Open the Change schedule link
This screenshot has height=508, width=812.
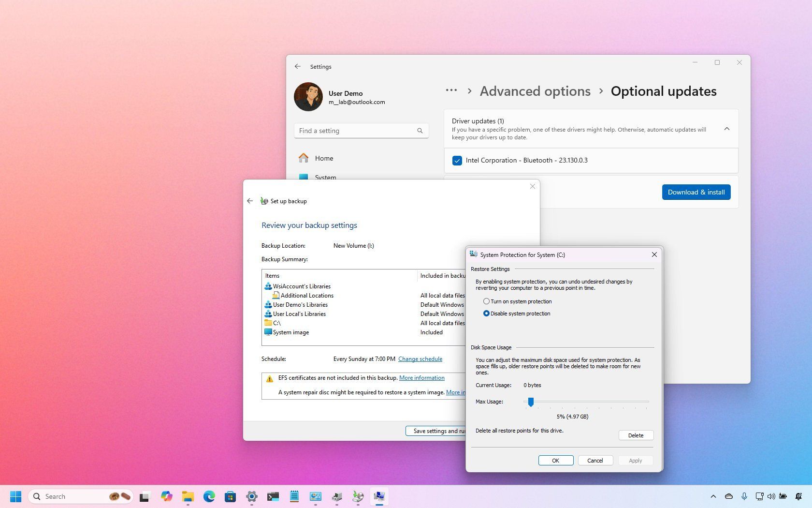coord(420,359)
